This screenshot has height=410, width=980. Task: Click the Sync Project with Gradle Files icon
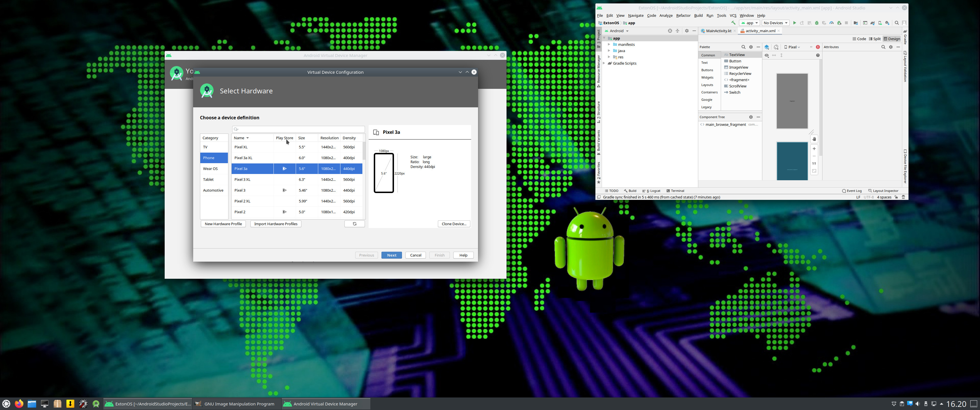tap(873, 23)
